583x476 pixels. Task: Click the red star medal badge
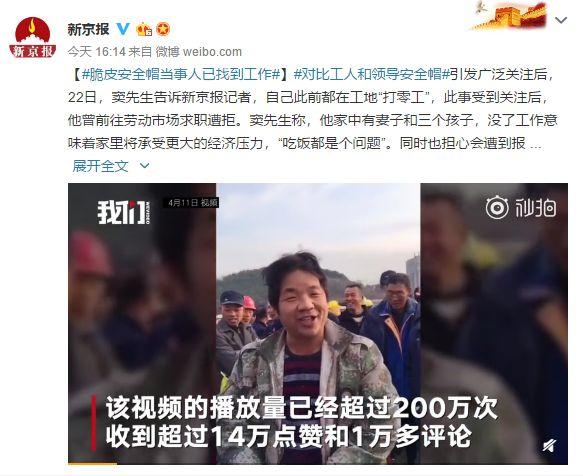[163, 29]
